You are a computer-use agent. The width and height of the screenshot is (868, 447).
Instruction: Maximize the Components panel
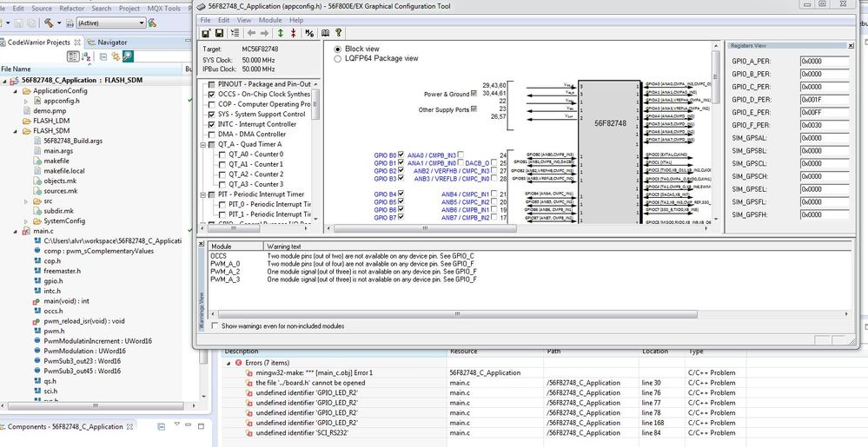coord(202,426)
